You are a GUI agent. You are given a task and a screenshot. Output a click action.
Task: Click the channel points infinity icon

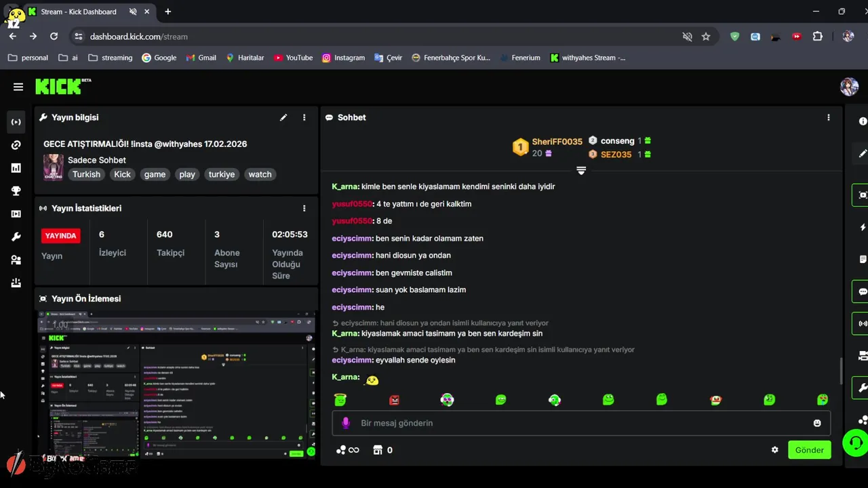point(348,450)
